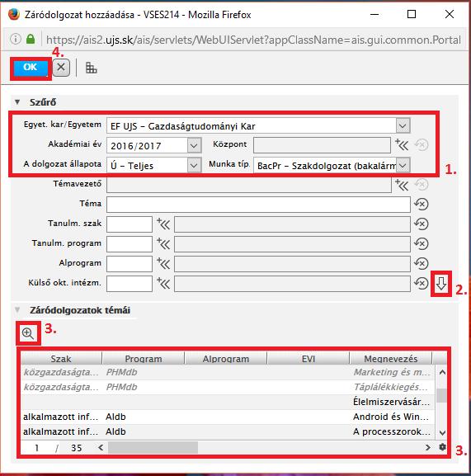Click the URL address bar text
Viewport: 471px width, 476px height.
(253, 40)
